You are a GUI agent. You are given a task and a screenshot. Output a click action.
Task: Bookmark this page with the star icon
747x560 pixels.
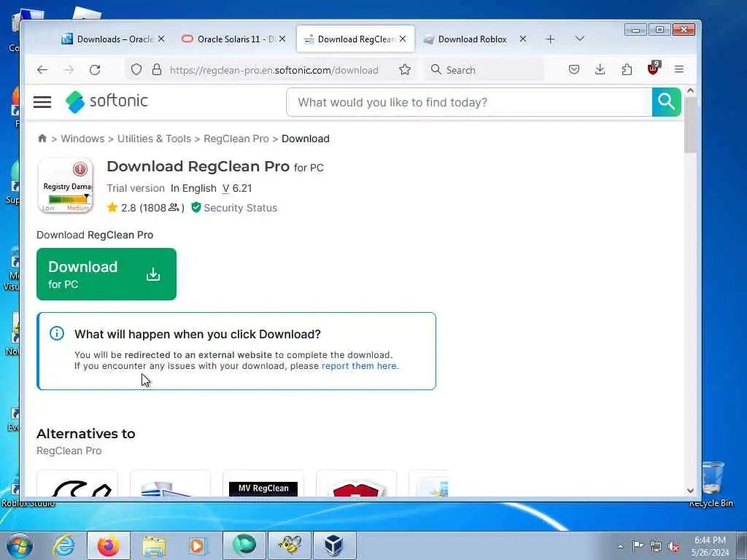tap(405, 69)
